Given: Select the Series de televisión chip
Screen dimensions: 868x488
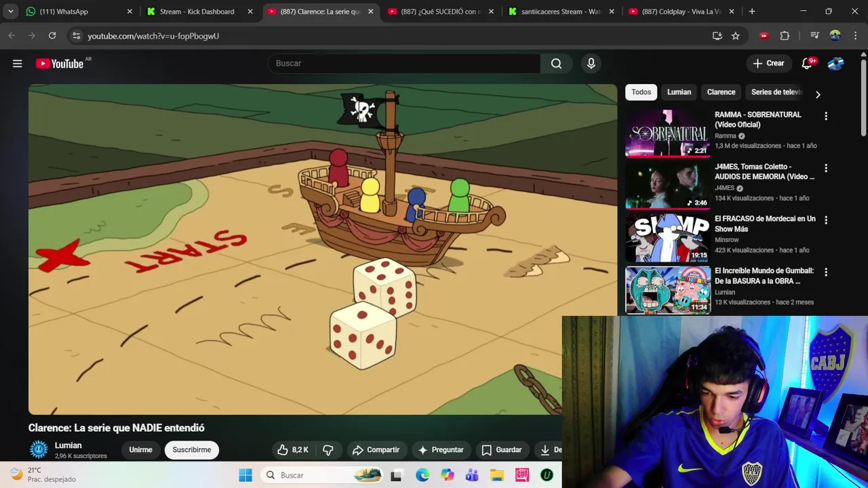Looking at the screenshot, I should pyautogui.click(x=776, y=92).
